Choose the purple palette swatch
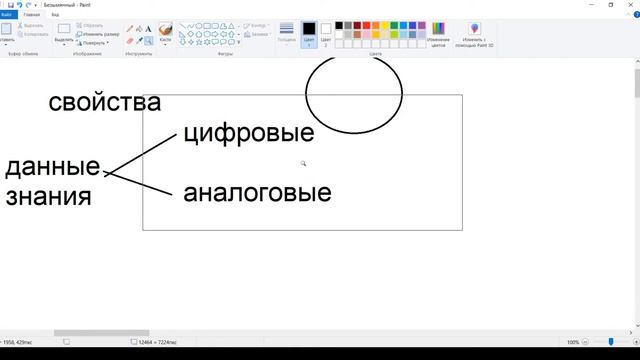Viewport: 640px width, 360px height. click(422, 26)
